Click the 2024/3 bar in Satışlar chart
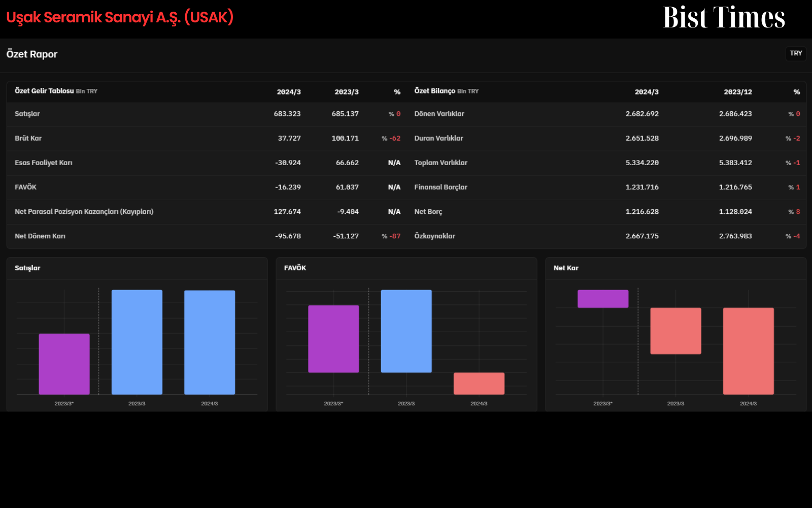Screen dimensions: 812x508 [210, 342]
